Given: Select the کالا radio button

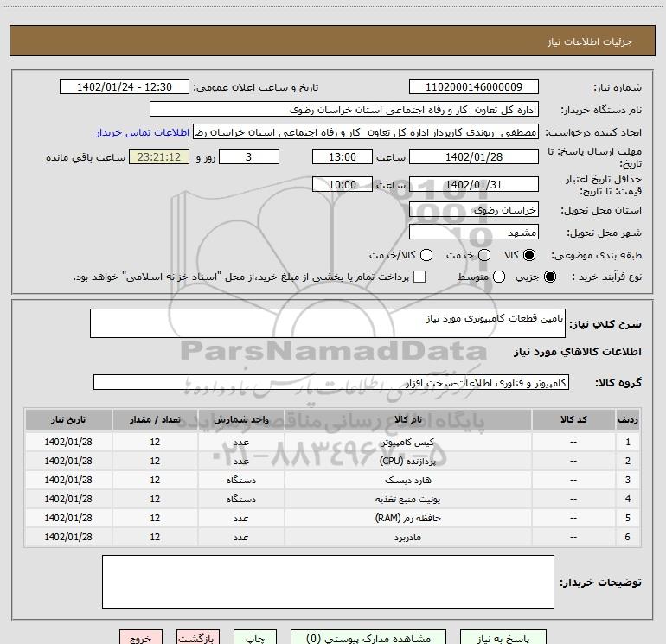Looking at the screenshot, I should (x=529, y=255).
